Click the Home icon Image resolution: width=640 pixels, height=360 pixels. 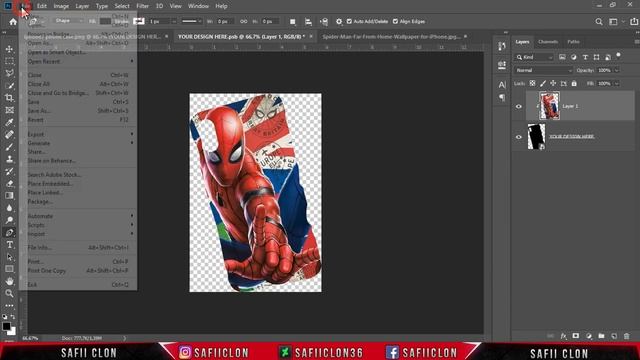[x=13, y=22]
